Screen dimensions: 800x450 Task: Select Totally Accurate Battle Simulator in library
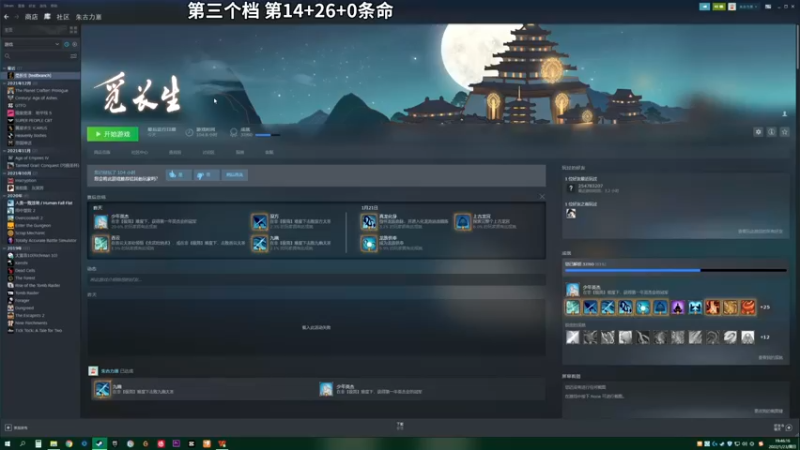[x=45, y=240]
